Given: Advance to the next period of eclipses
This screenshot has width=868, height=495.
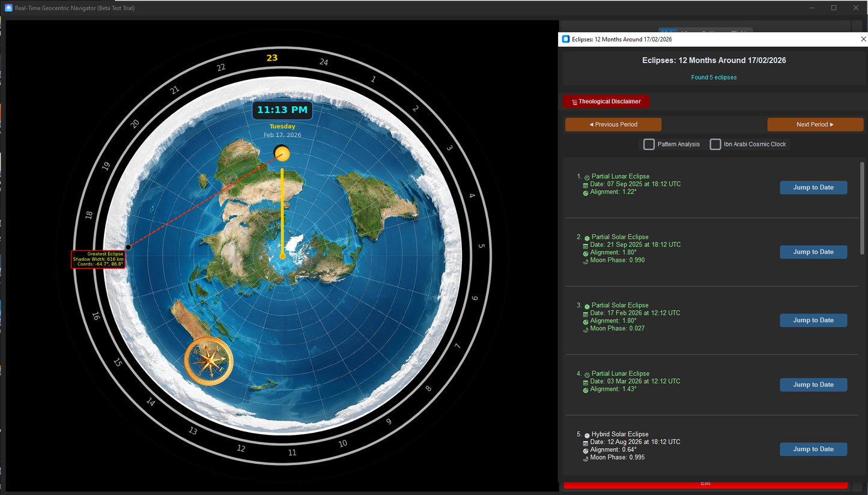Looking at the screenshot, I should [815, 124].
